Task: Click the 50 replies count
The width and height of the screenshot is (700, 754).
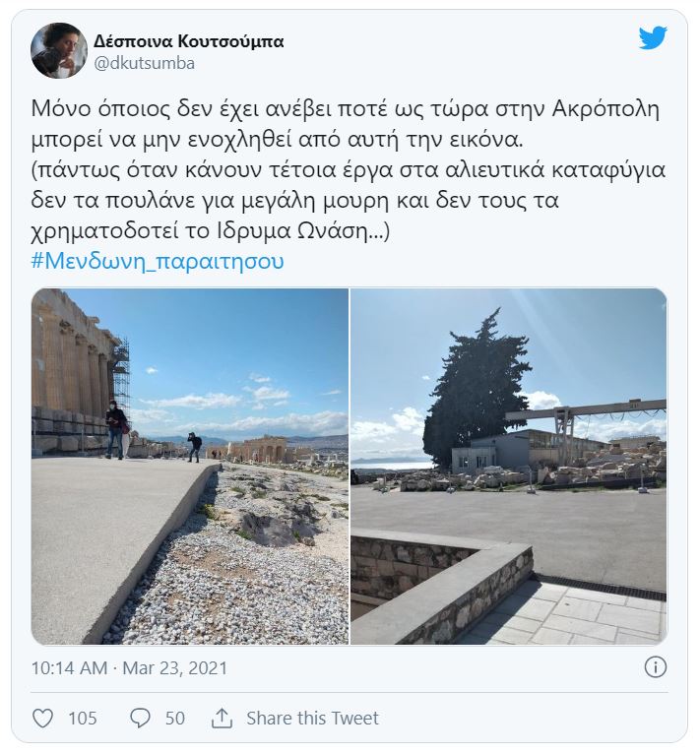Action: [x=175, y=719]
